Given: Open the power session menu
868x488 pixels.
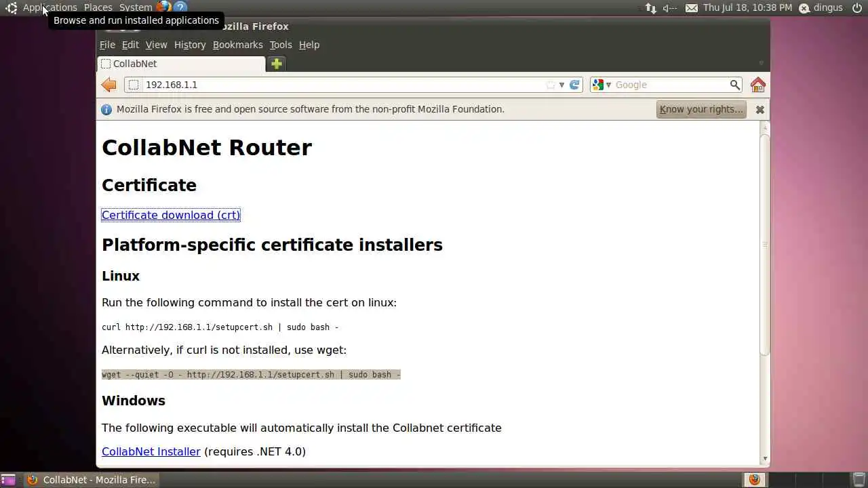Looking at the screenshot, I should coord(857,8).
